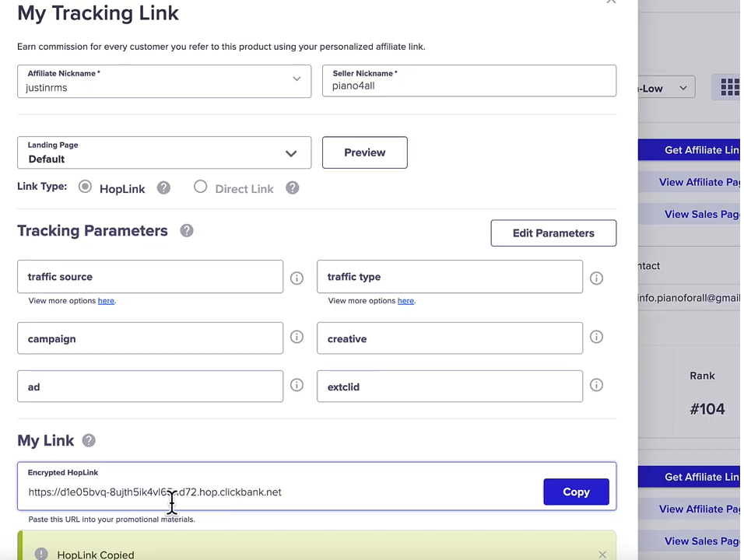Click help icon next to Direct Link
744x560 pixels.
[292, 188]
